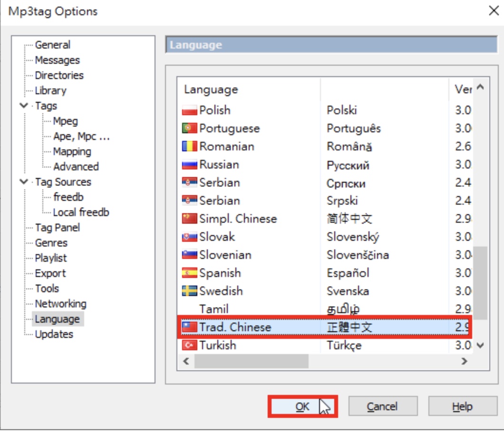Viewport: 504px width, 434px height.
Task: Go to the Genres options page
Action: tap(51, 243)
